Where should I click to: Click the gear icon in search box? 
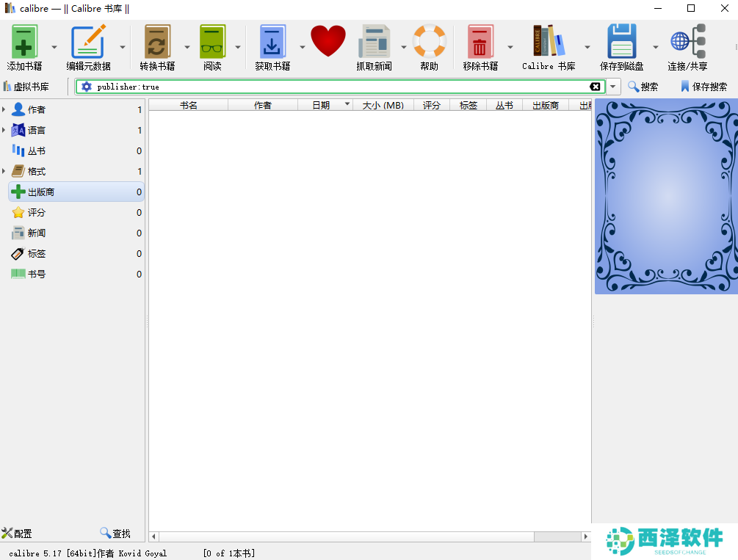click(x=87, y=87)
